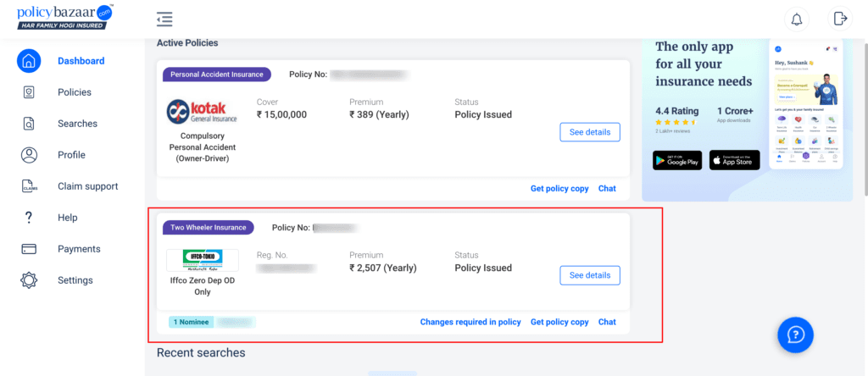Click the Help question mark icon
The height and width of the screenshot is (376, 868).
click(x=29, y=218)
